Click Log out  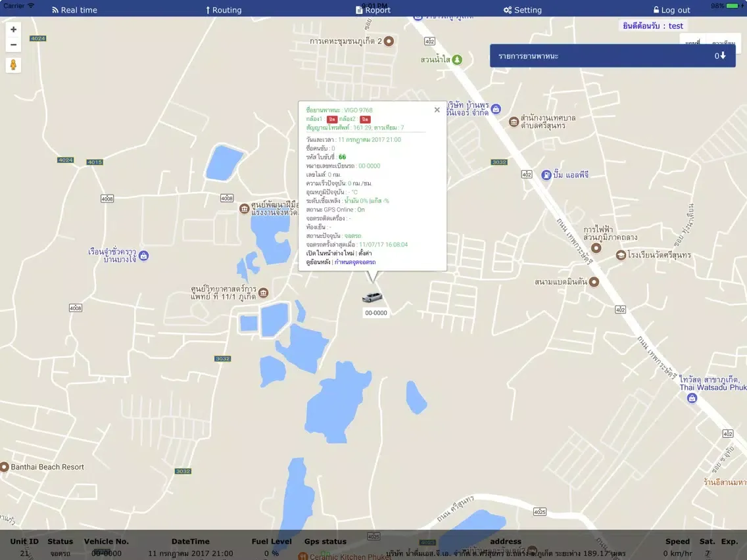click(672, 10)
